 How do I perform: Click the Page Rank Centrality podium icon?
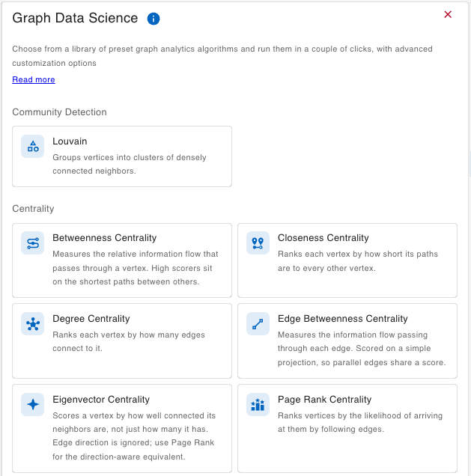pyautogui.click(x=258, y=404)
